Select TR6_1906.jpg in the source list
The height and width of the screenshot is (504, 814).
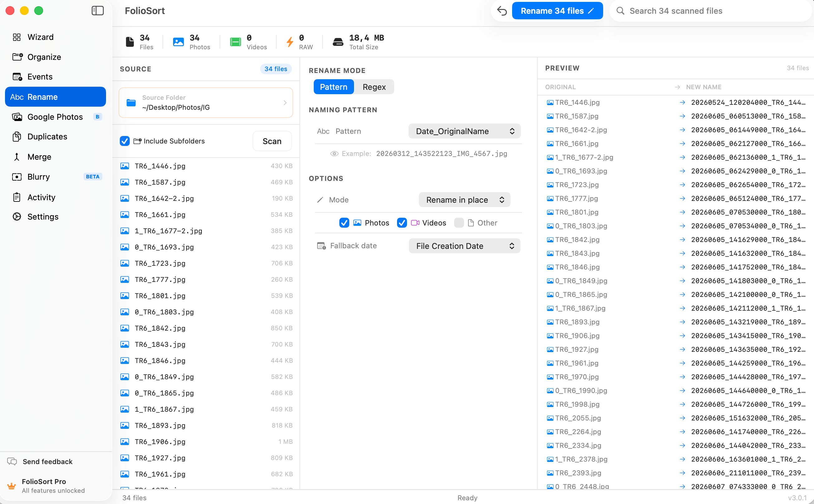click(x=206, y=442)
